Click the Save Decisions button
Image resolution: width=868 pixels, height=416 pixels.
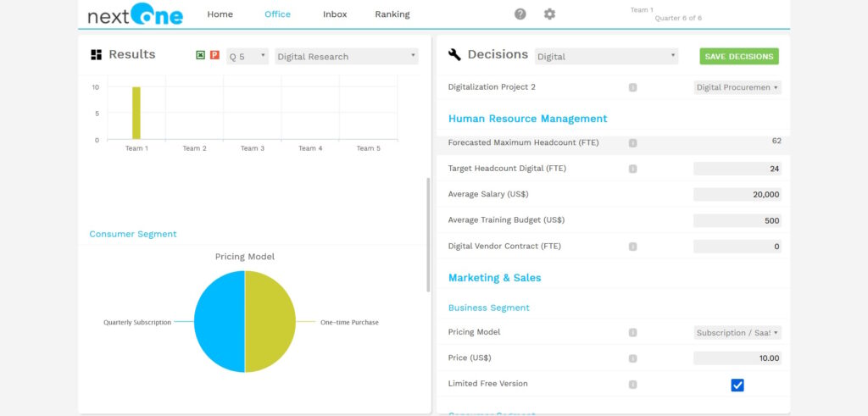(739, 57)
